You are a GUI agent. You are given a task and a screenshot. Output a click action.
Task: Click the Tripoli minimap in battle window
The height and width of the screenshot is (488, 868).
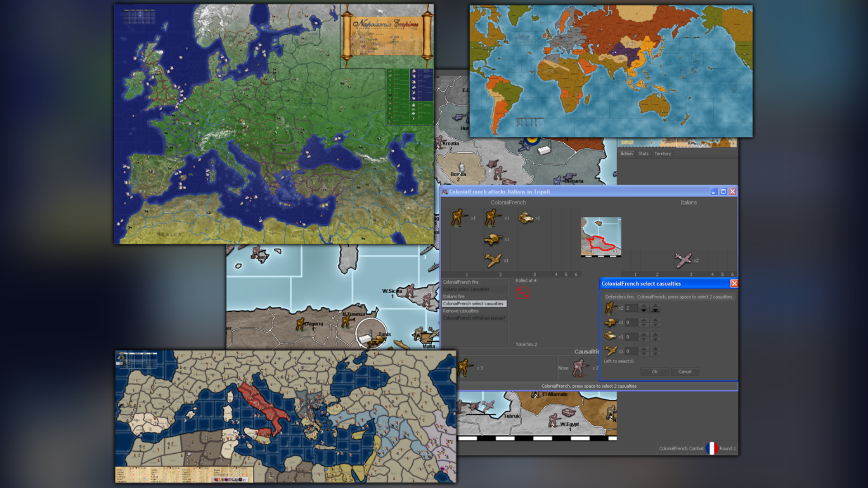tap(601, 237)
